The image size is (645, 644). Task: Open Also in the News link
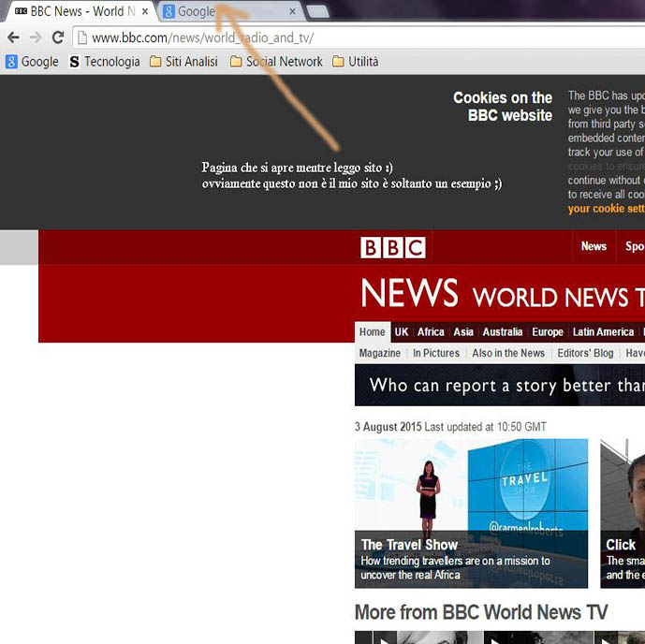tap(508, 353)
